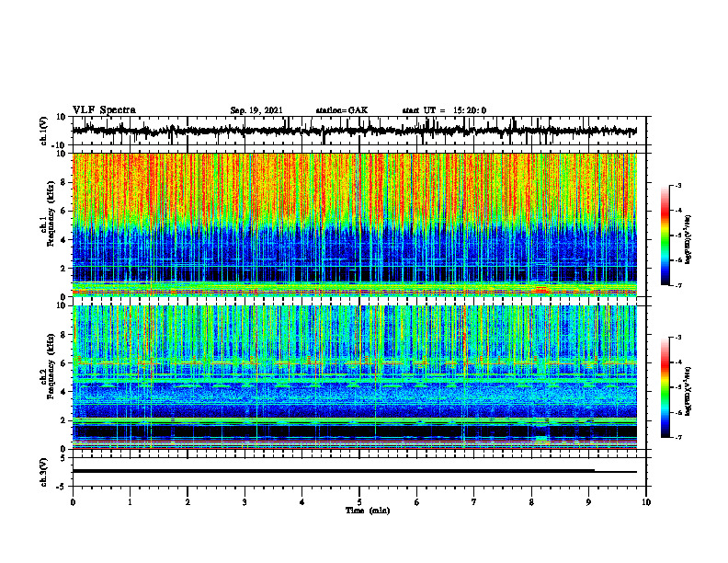
Task: Click the "5" minute tick on the Time axis
Action: (x=359, y=502)
